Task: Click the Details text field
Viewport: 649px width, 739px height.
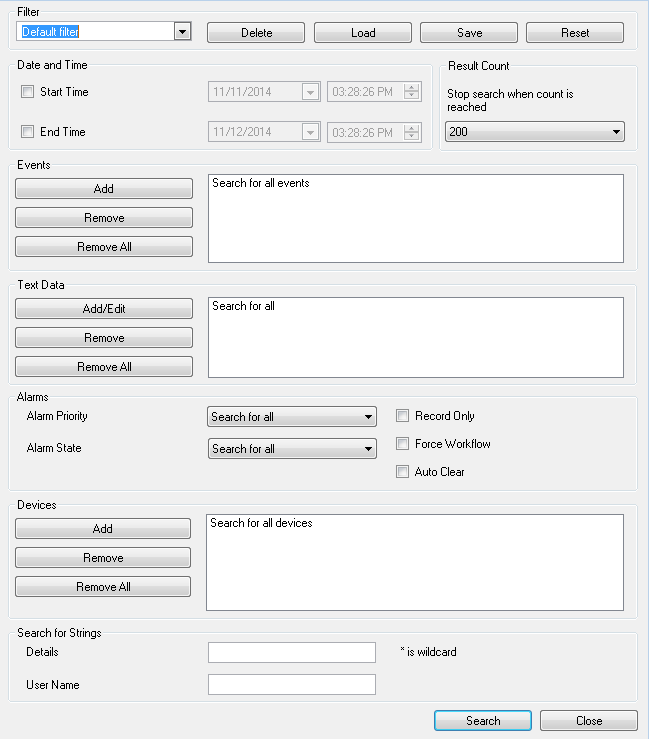Action: pos(292,652)
